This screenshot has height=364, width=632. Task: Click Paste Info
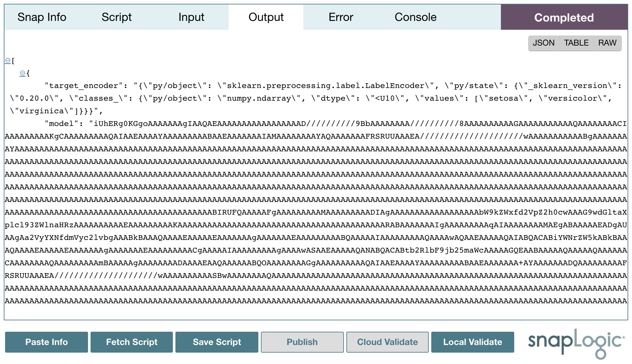coord(46,342)
